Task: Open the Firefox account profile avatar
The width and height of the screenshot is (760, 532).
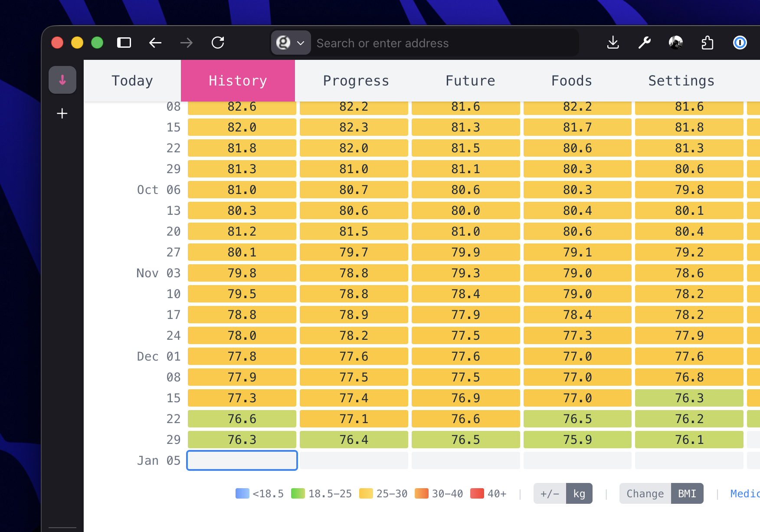Action: (x=675, y=43)
